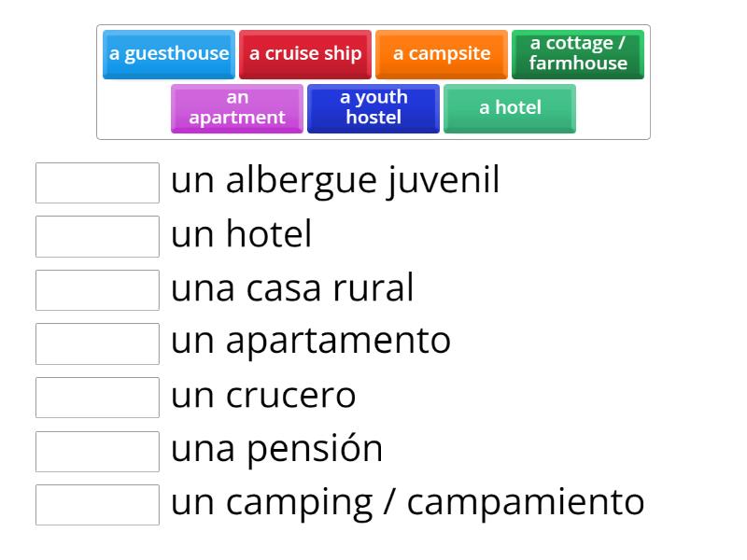Image resolution: width=747 pixels, height=560 pixels.
Task: Pick the 'a campsite' word card
Action: point(441,54)
